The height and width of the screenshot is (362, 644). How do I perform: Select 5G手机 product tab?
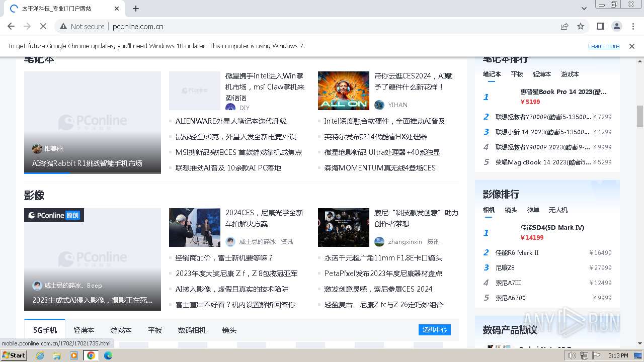coord(45,330)
